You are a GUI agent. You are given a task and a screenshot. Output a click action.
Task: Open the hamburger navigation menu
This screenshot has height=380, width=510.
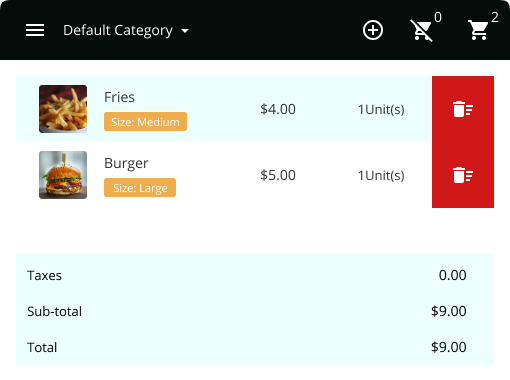pyautogui.click(x=35, y=30)
